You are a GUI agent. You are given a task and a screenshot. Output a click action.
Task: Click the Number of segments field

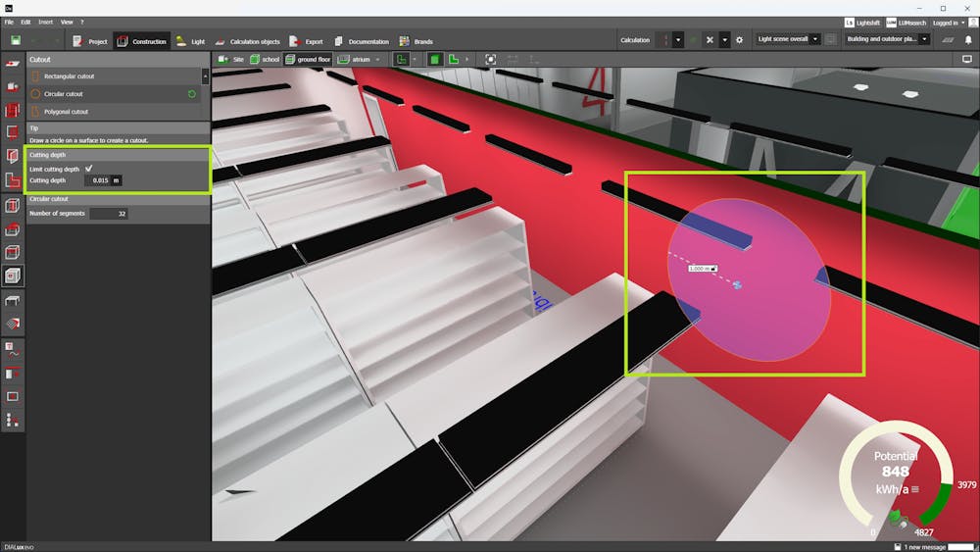click(109, 213)
